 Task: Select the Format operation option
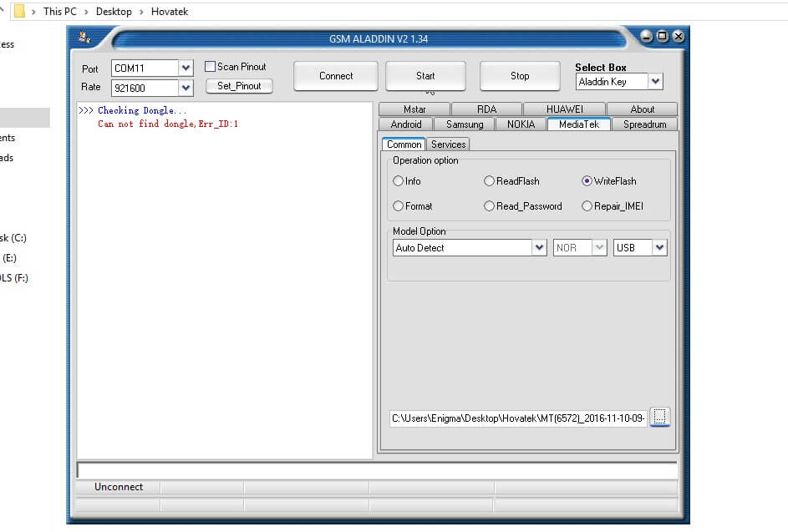399,206
